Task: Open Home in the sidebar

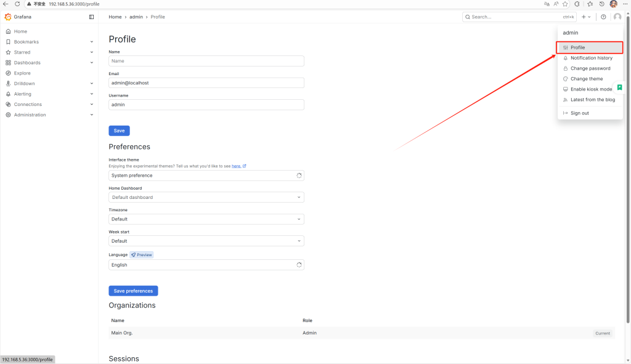Action: (x=20, y=31)
